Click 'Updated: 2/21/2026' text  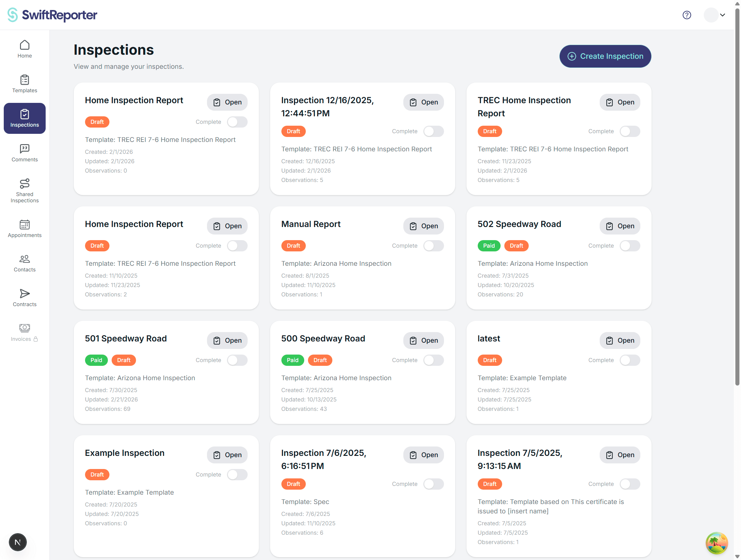pyautogui.click(x=111, y=400)
